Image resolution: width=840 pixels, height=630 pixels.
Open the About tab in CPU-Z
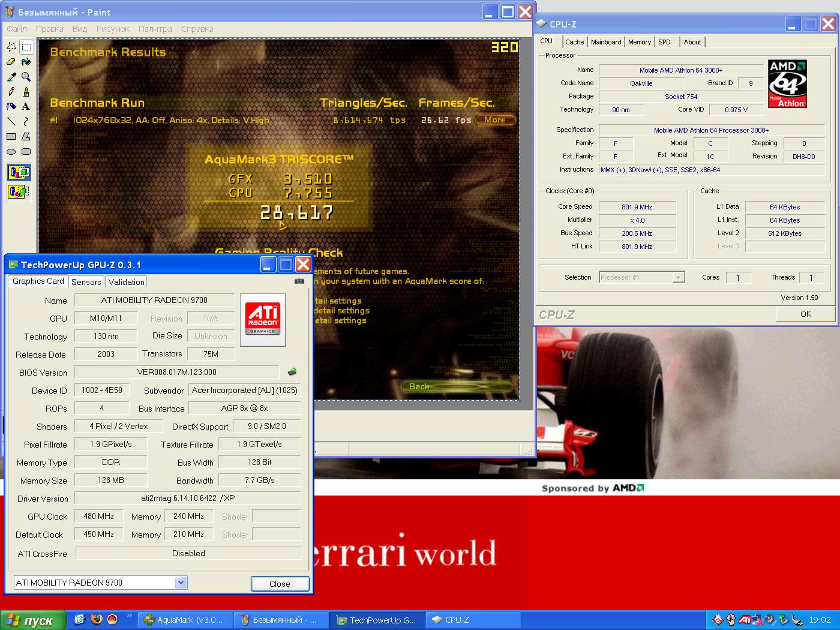[692, 42]
